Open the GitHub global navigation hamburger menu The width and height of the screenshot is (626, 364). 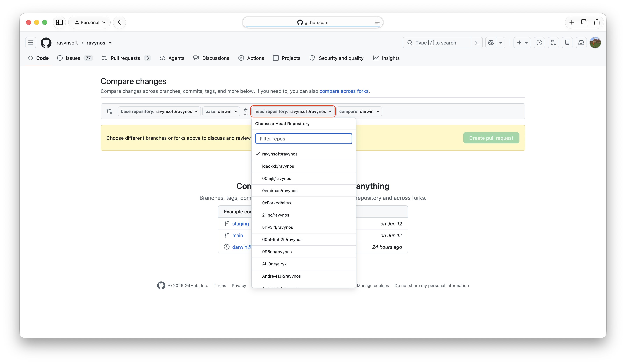(x=31, y=43)
